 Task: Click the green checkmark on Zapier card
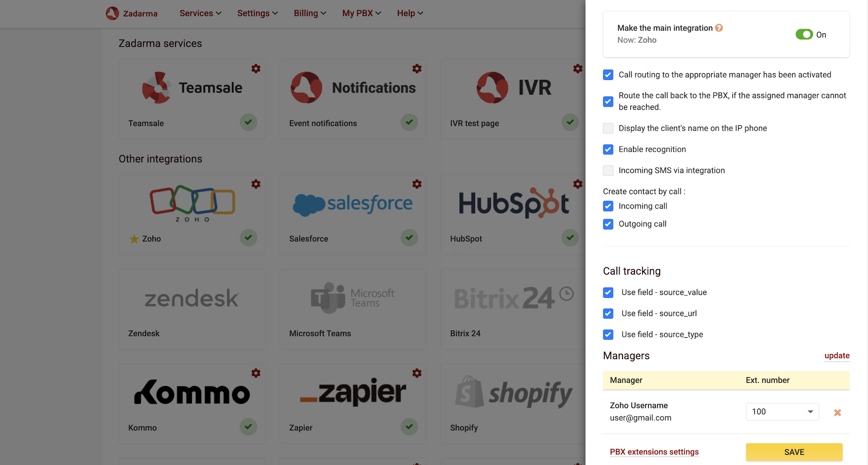point(409,426)
